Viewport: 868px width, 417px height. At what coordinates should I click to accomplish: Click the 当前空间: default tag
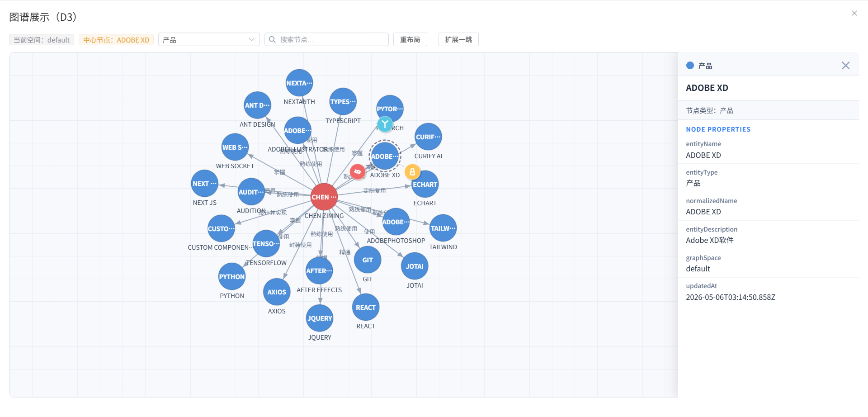(42, 40)
